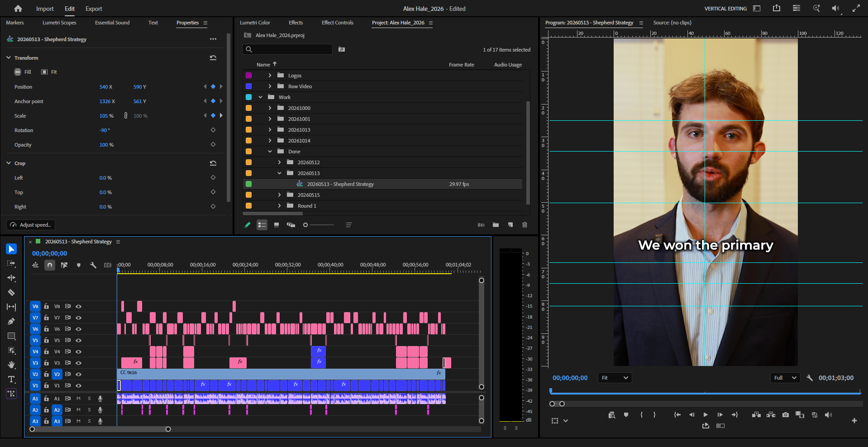Collapse the Crop section
Image resolution: width=868 pixels, height=447 pixels.
(x=9, y=163)
